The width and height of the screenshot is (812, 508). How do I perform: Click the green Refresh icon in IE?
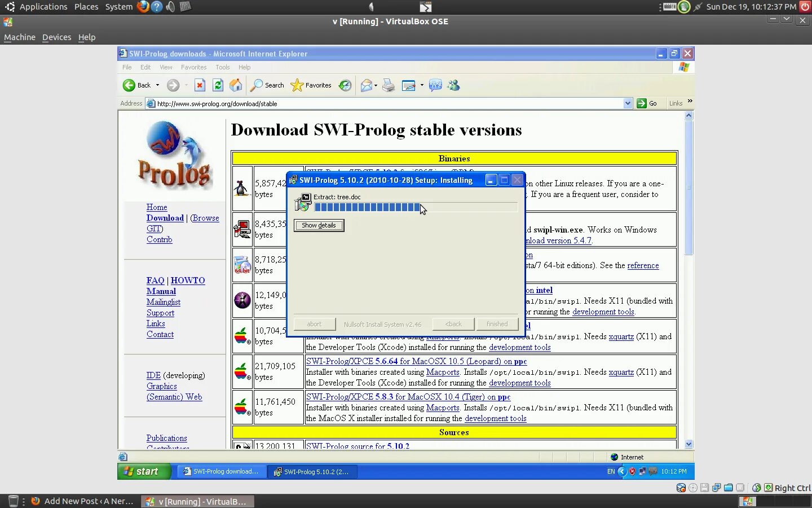pyautogui.click(x=218, y=85)
